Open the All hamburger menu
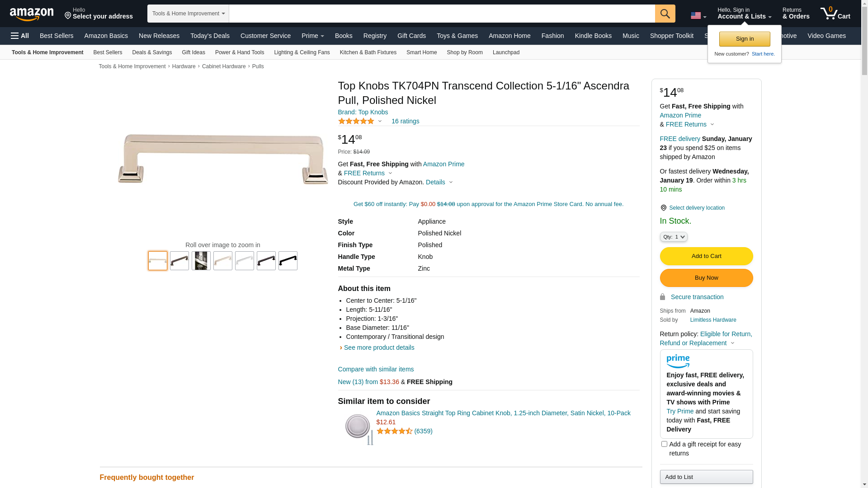Screen dimensions: 868x488 20,36
